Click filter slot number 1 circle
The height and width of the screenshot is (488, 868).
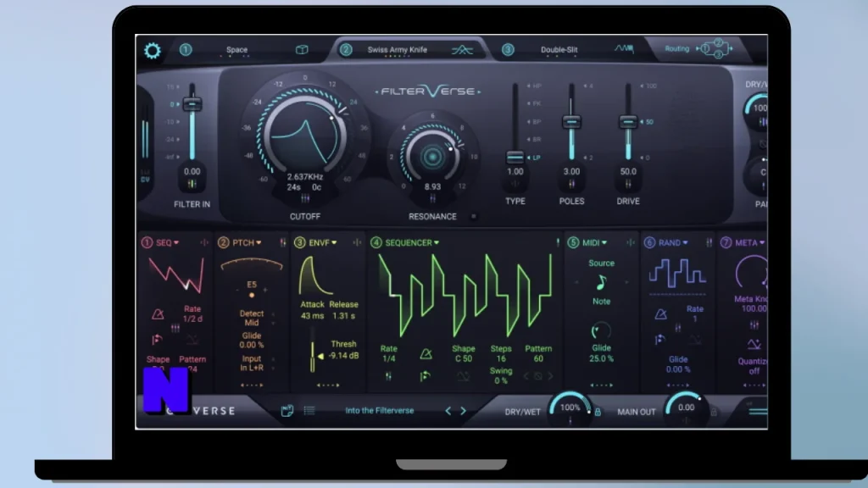pos(186,49)
